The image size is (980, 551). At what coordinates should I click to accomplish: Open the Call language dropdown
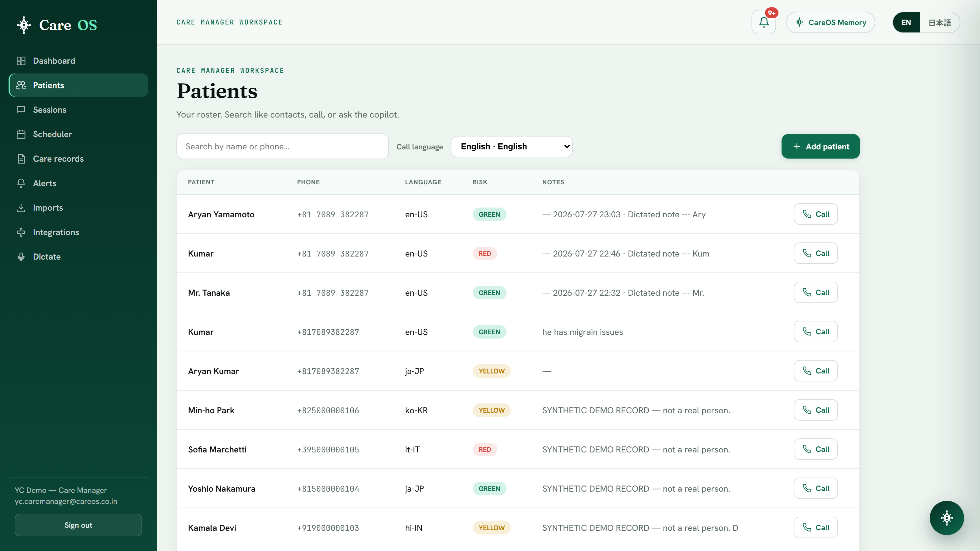pyautogui.click(x=511, y=146)
